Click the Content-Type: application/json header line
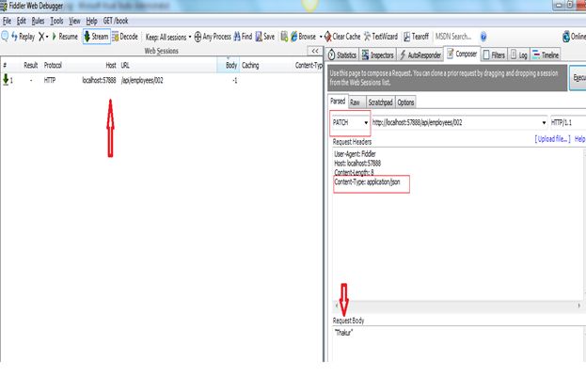The width and height of the screenshot is (586, 392). (x=367, y=182)
